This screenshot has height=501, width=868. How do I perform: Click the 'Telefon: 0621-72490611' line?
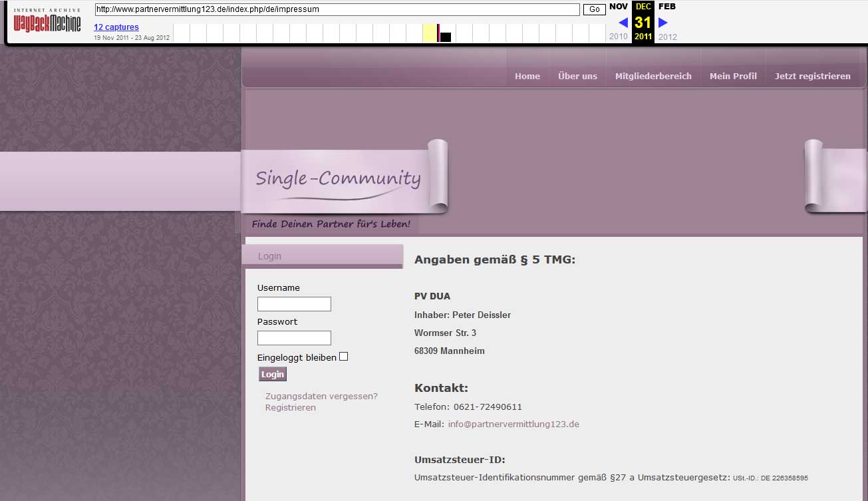point(468,407)
